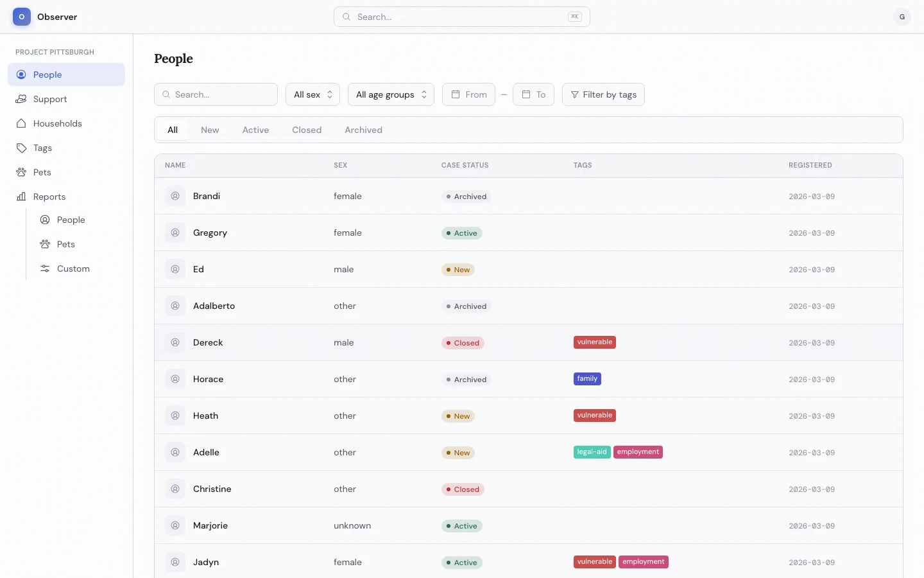Open the user avatar G menu

click(x=902, y=17)
